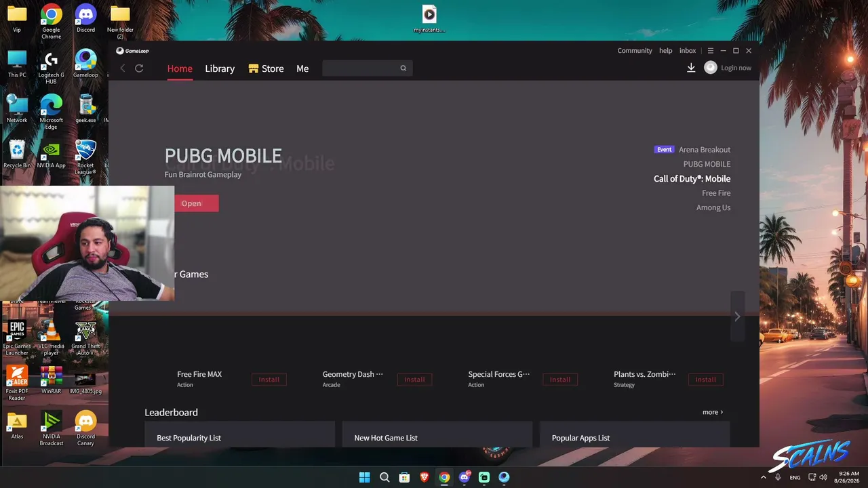
Task: Open the GameLoop hamburger menu
Action: [711, 51]
